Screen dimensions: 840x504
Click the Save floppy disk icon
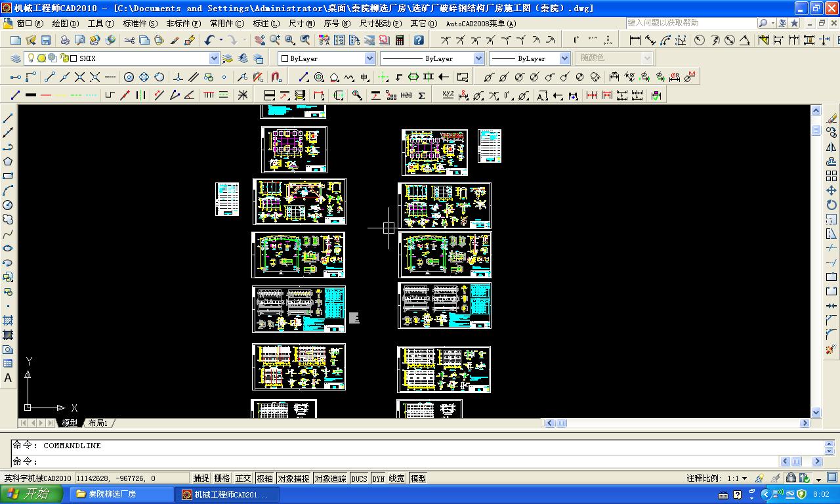point(46,40)
